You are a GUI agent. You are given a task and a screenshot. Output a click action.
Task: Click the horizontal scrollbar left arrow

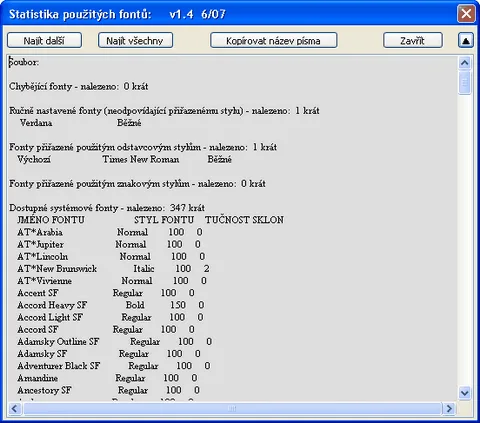click(14, 408)
